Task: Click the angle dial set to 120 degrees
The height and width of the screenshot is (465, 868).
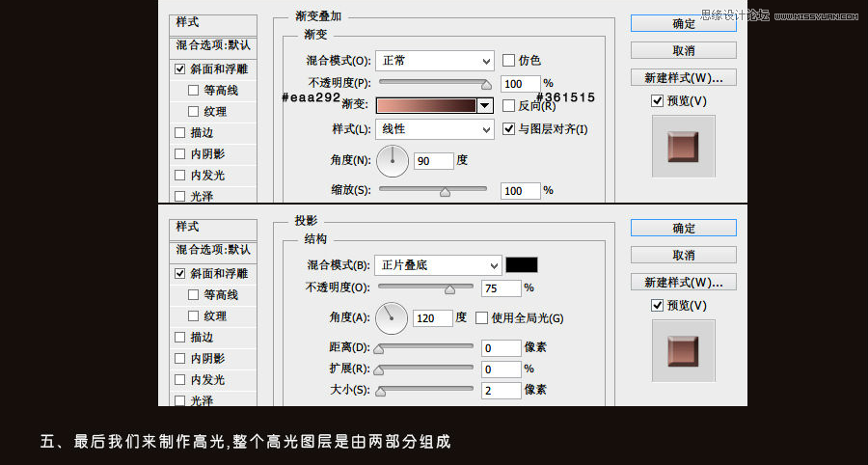Action: point(392,316)
